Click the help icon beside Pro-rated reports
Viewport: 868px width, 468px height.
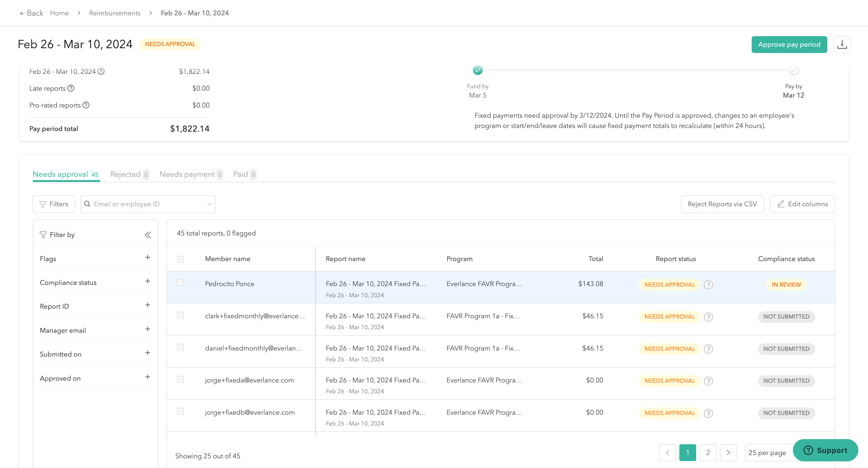pyautogui.click(x=86, y=105)
